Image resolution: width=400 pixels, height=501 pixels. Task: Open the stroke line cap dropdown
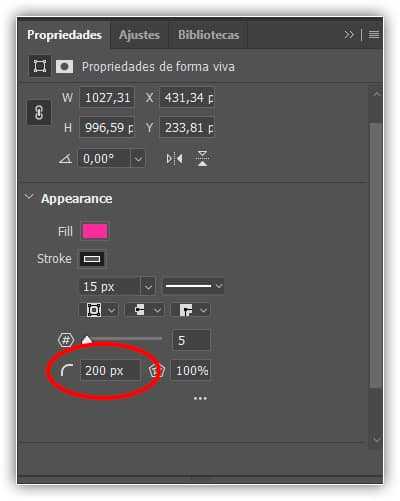(x=144, y=310)
